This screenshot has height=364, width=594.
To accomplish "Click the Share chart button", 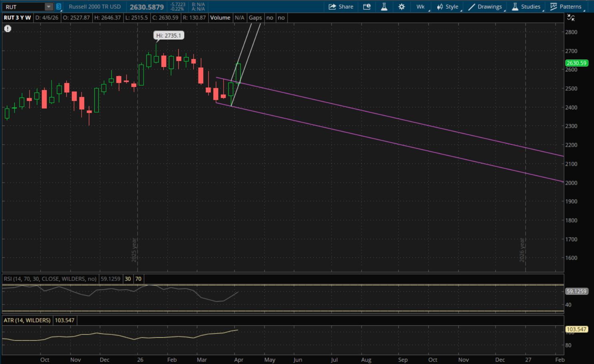I will (x=341, y=7).
